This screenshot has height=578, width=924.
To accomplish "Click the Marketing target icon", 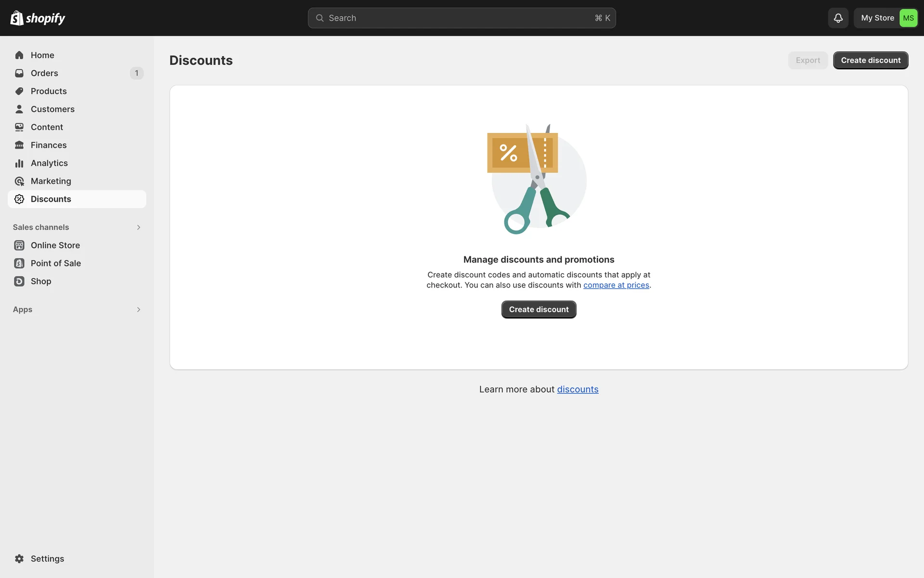I will pyautogui.click(x=19, y=181).
